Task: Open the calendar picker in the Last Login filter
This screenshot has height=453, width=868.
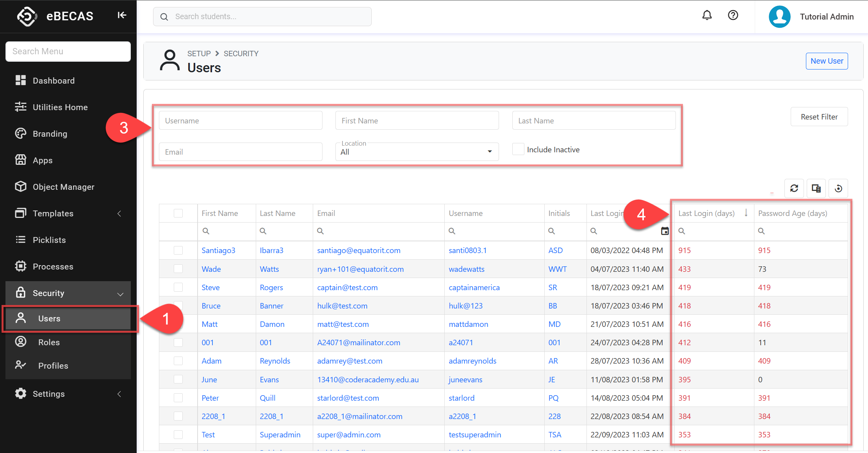Action: point(665,231)
